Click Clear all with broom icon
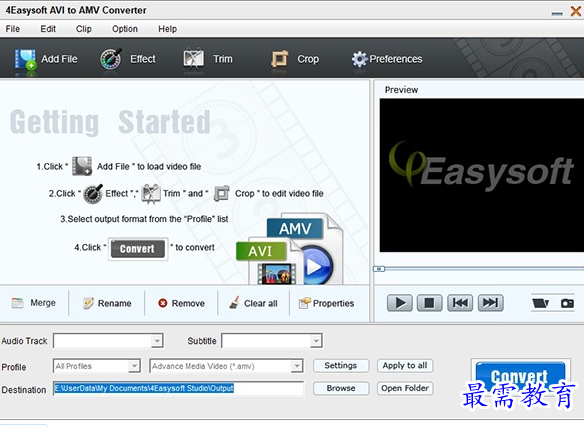The width and height of the screenshot is (584, 427). pos(253,303)
